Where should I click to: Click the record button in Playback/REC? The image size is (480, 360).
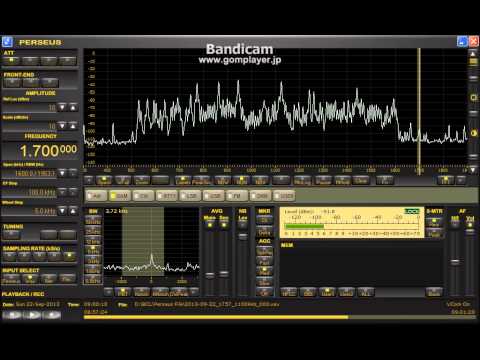pos(52,314)
